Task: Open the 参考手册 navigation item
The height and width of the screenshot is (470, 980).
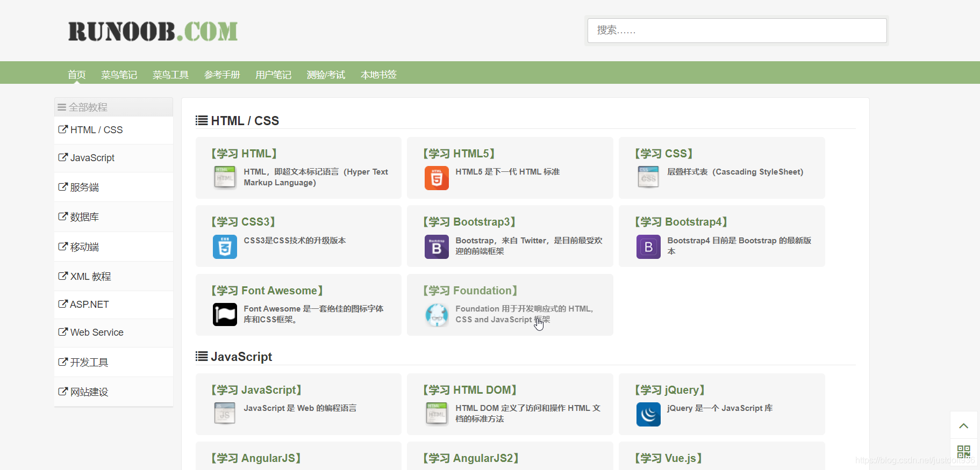Action: (x=222, y=75)
